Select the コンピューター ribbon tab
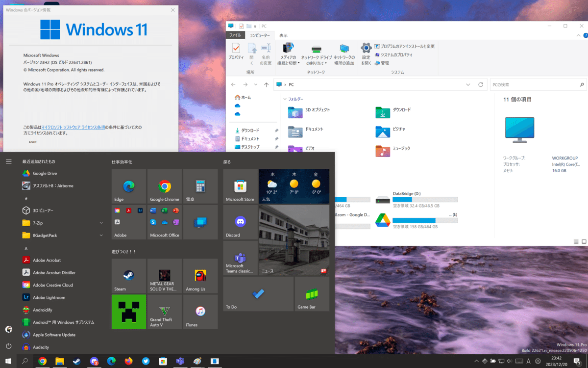This screenshot has height=368, width=588. coord(260,35)
